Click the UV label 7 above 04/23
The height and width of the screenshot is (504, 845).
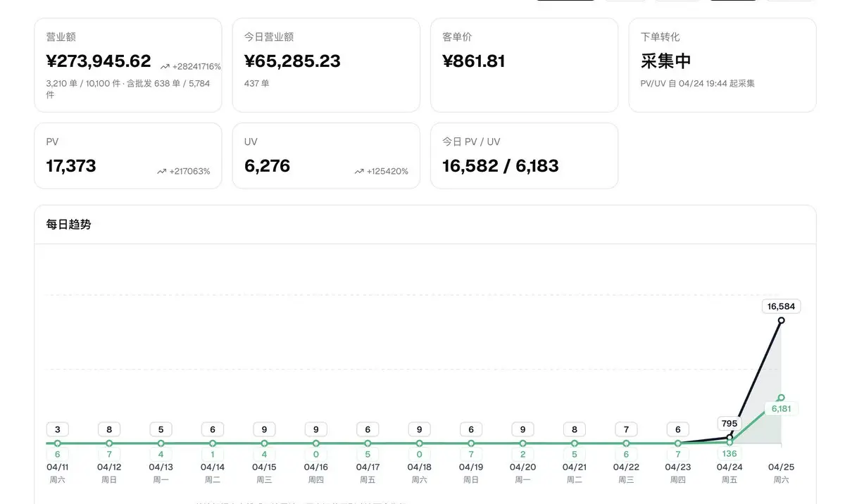click(x=678, y=454)
